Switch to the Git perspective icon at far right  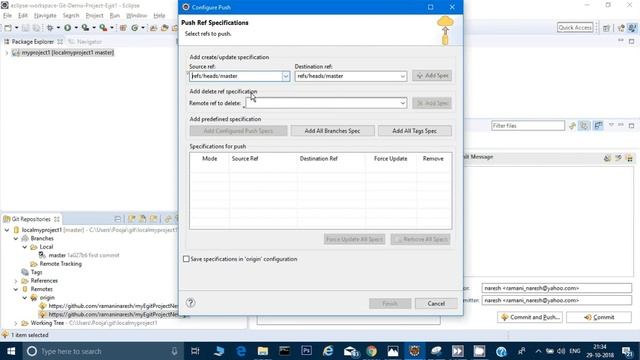coord(632,28)
